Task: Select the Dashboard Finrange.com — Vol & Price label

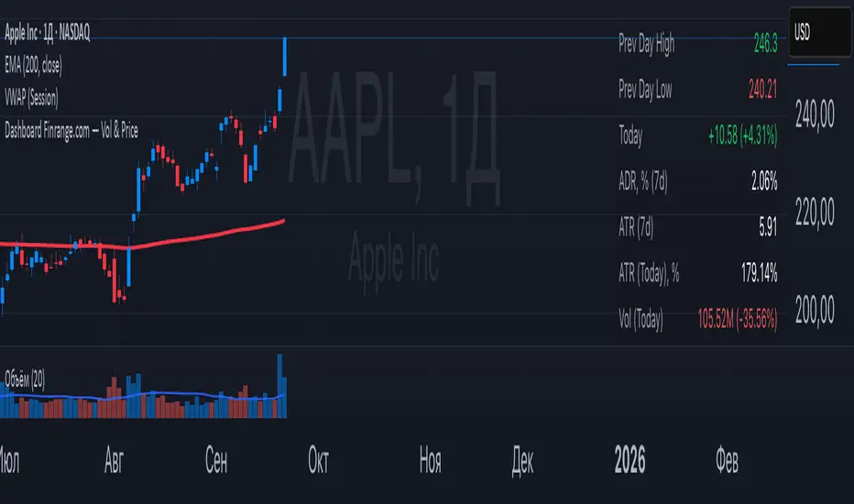Action: (x=71, y=131)
